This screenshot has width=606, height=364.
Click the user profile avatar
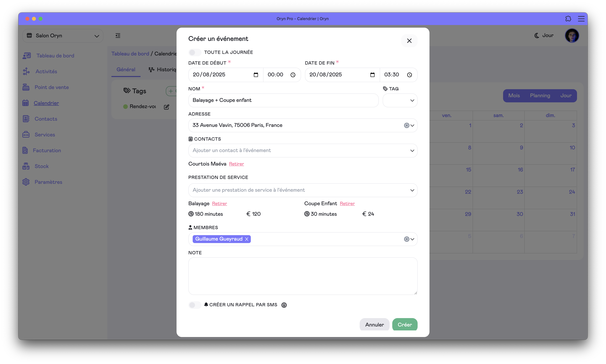click(572, 36)
